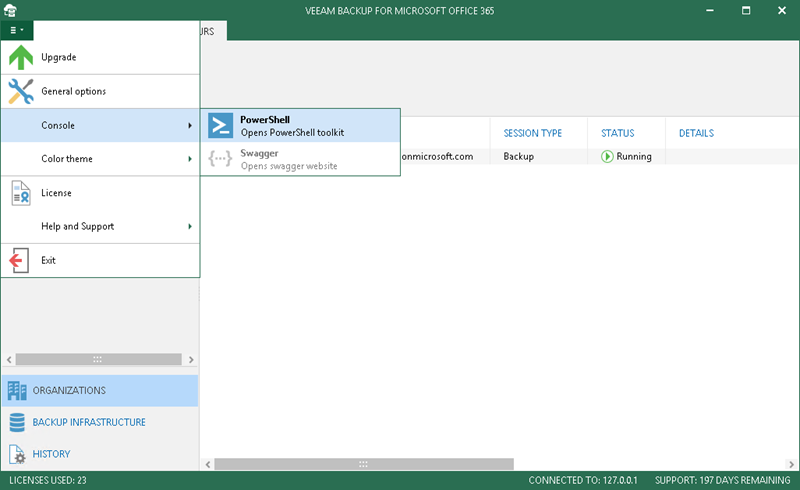The height and width of the screenshot is (490, 800).
Task: Click the partially hidden ribbon tab ending in URS
Action: click(x=213, y=31)
